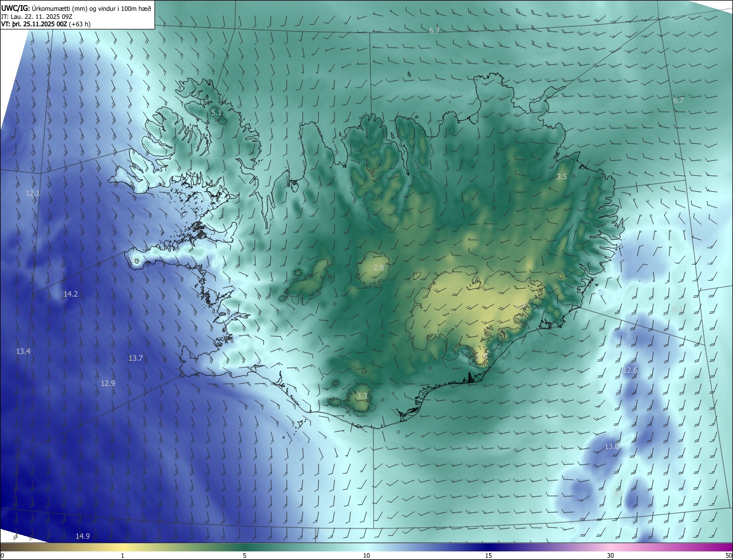Click the '30' tick on the color scale
The width and height of the screenshot is (733, 560).
[610, 556]
